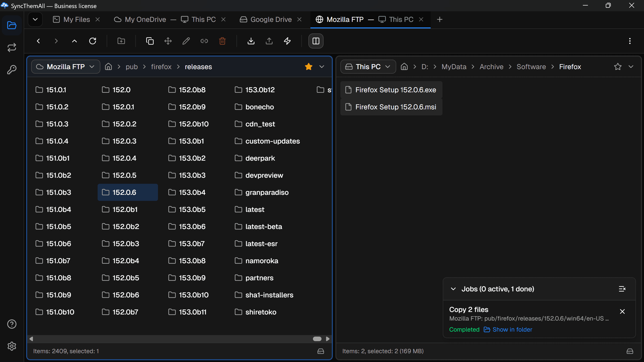Navigate to Archive in right breadcrumb
This screenshot has width=644, height=362.
491,67
